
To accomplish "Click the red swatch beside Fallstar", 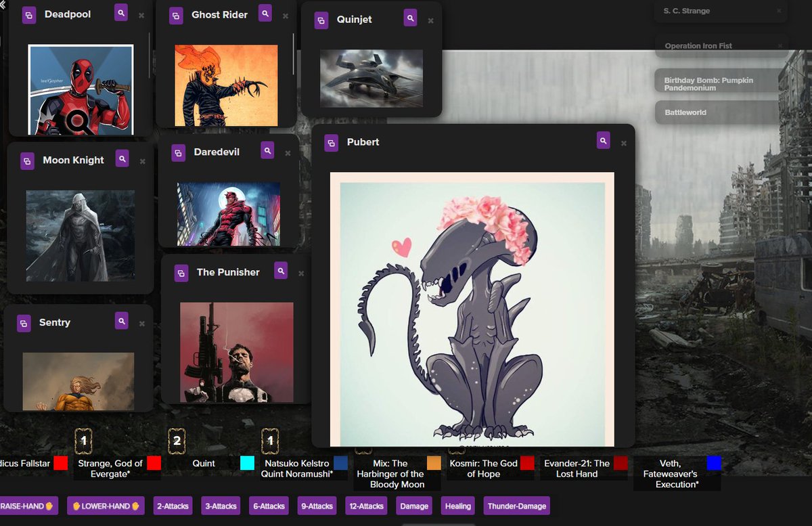I will (x=61, y=463).
